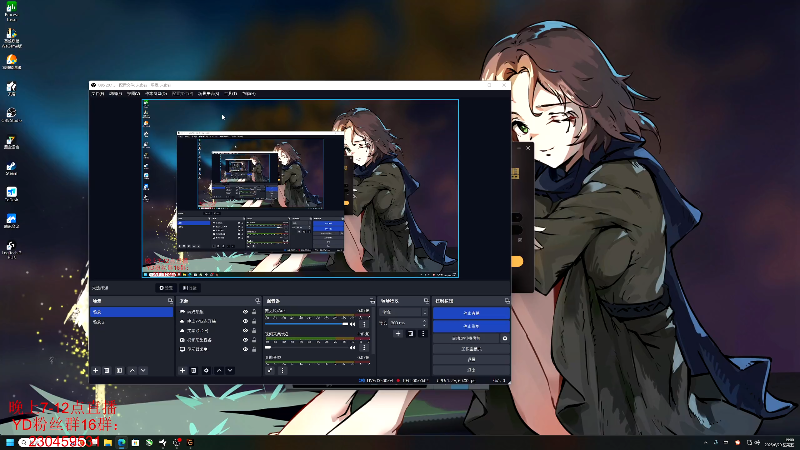Open OBS Settings from the Controls dock
The height and width of the screenshot is (450, 800).
(471, 360)
